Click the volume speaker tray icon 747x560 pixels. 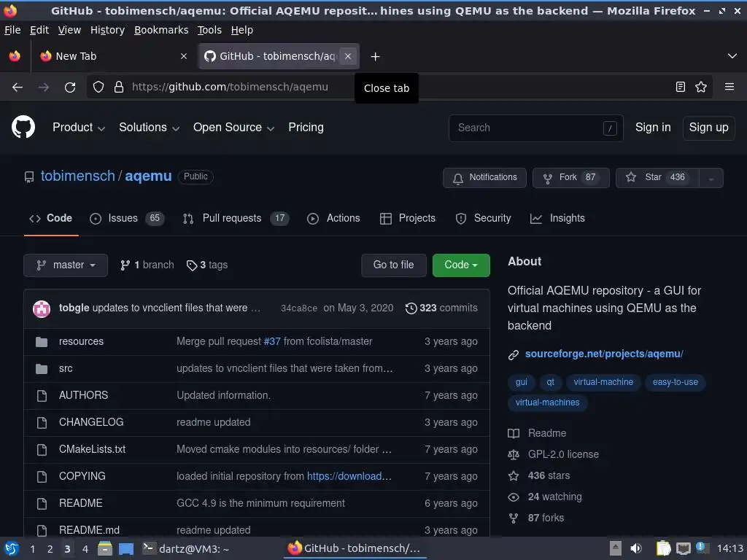[635, 548]
